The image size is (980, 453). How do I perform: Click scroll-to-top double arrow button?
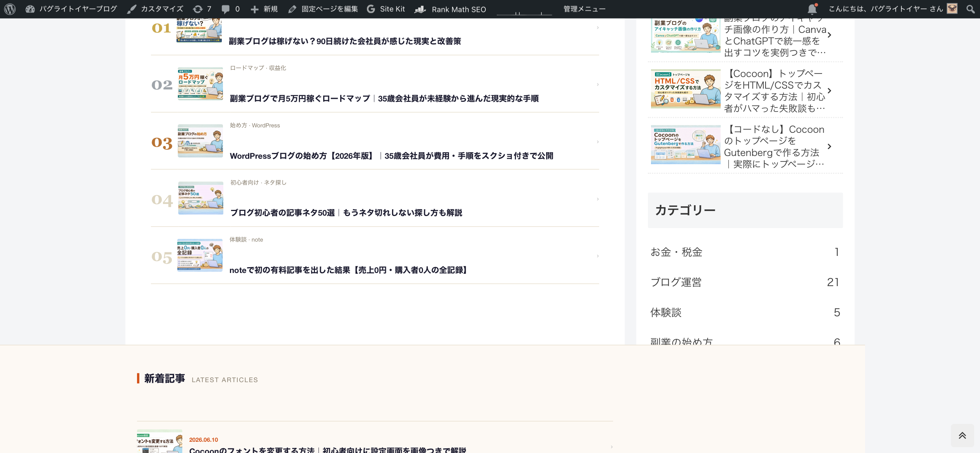[x=962, y=436]
